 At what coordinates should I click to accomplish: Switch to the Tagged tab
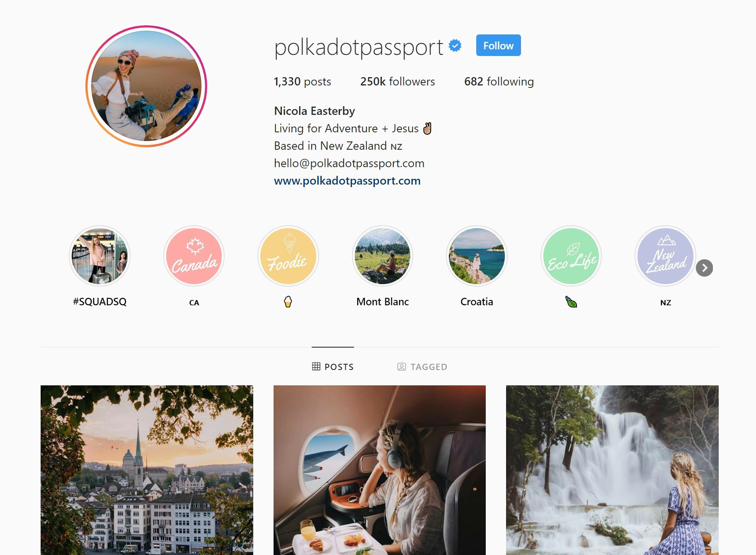click(x=422, y=367)
